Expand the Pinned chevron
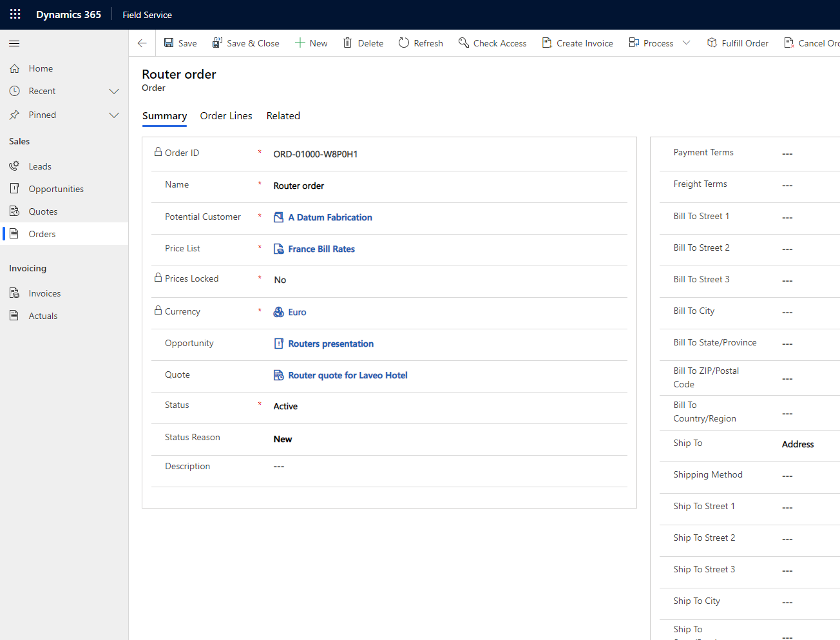 [114, 115]
